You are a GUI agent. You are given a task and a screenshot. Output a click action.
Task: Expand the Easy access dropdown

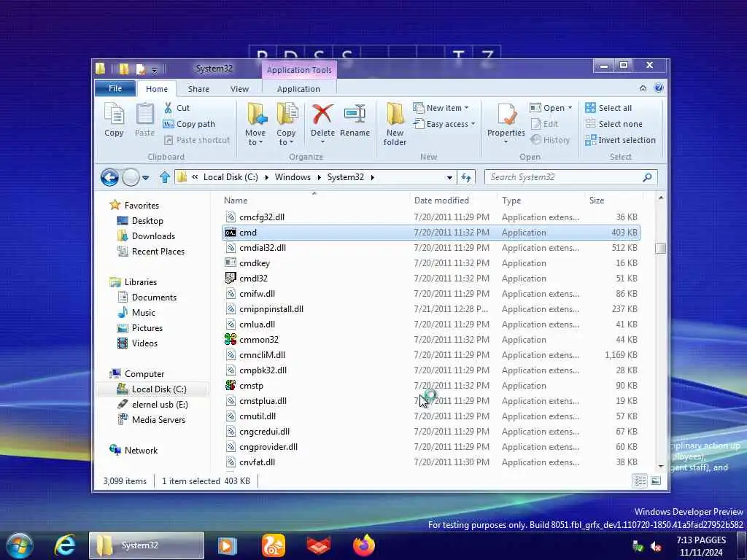[x=473, y=124]
